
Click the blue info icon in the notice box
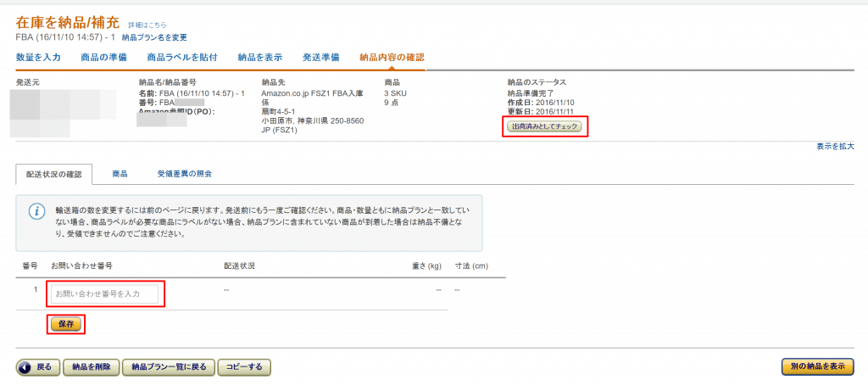tap(37, 211)
